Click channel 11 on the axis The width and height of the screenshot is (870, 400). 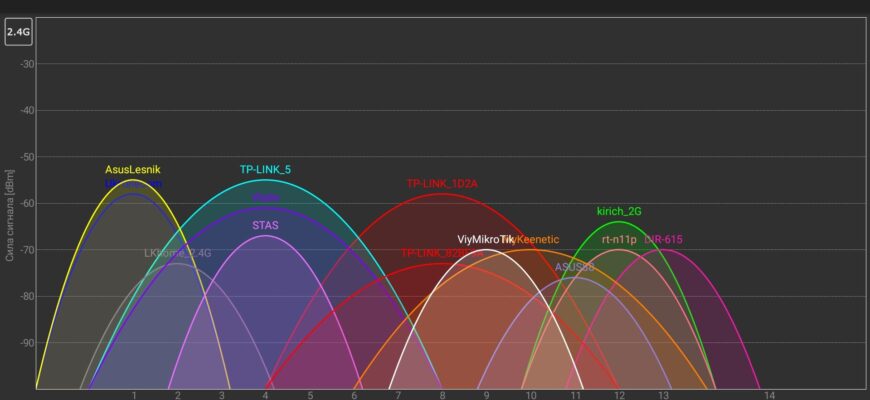575,395
